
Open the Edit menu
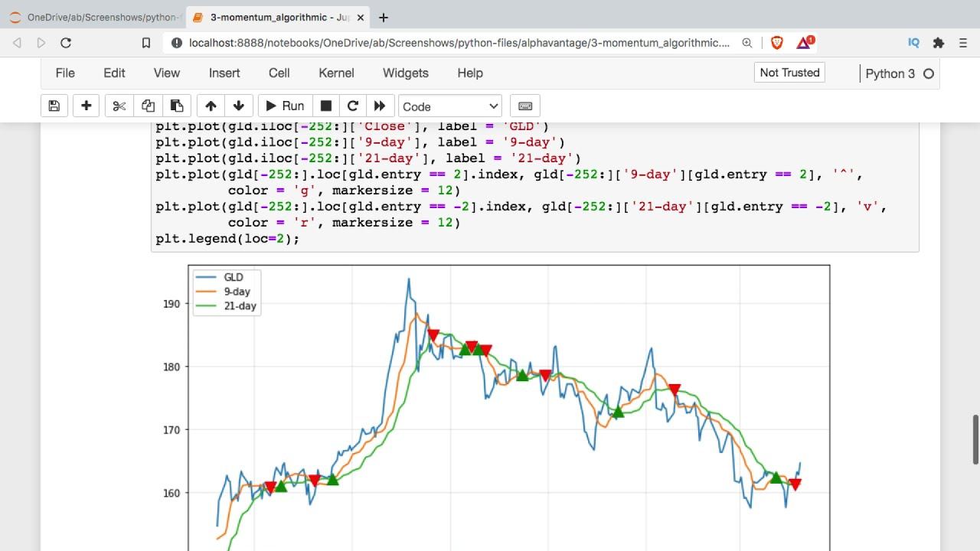114,73
